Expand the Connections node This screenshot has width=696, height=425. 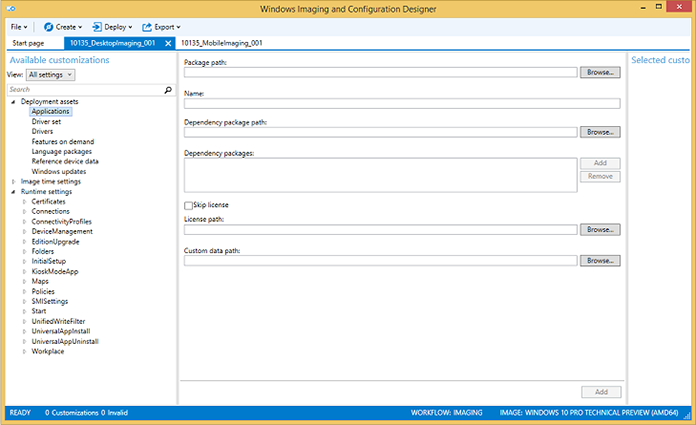[x=24, y=211]
